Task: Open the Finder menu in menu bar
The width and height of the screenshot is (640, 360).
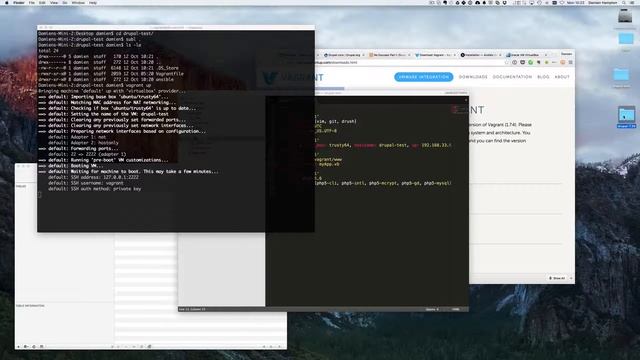Action: 19,2
